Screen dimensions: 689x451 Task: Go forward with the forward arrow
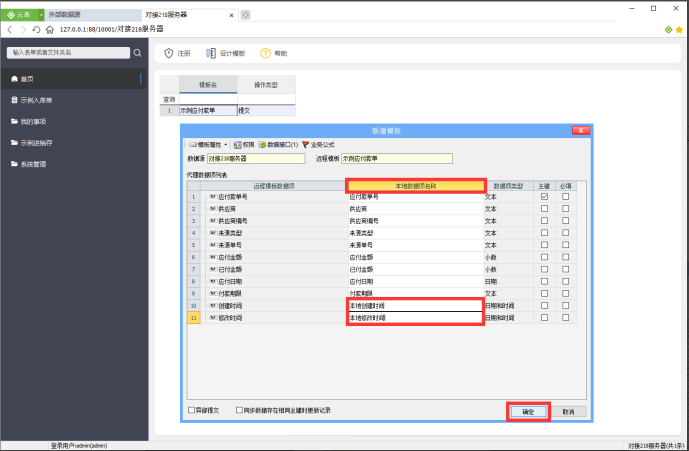click(23, 29)
